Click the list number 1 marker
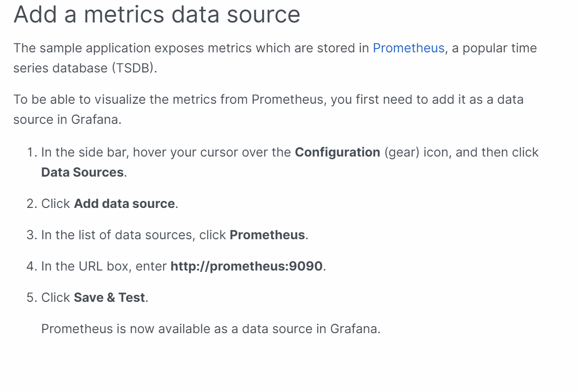The width and height of the screenshot is (578, 392). 32,153
